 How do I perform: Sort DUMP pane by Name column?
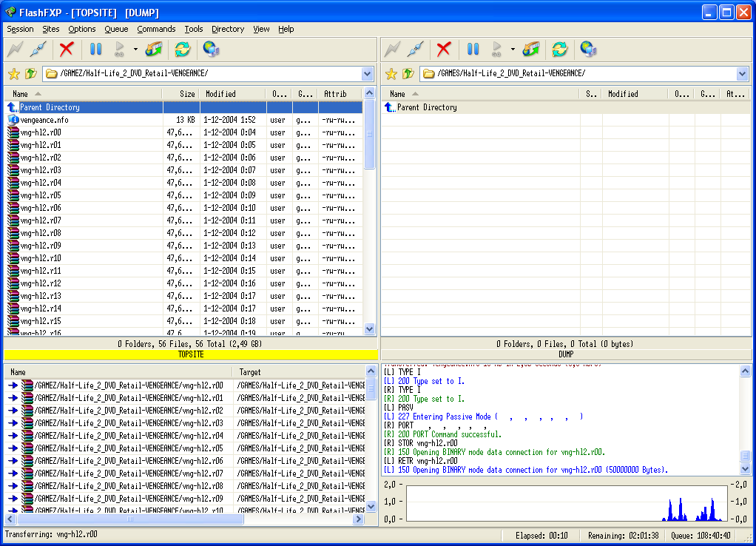tap(480, 93)
